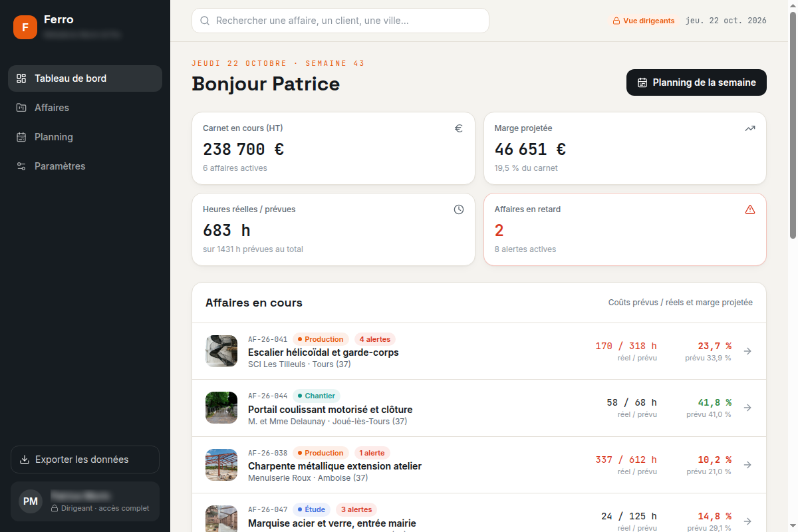
Task: Click the magnifier icon in the search bar
Action: tap(205, 21)
